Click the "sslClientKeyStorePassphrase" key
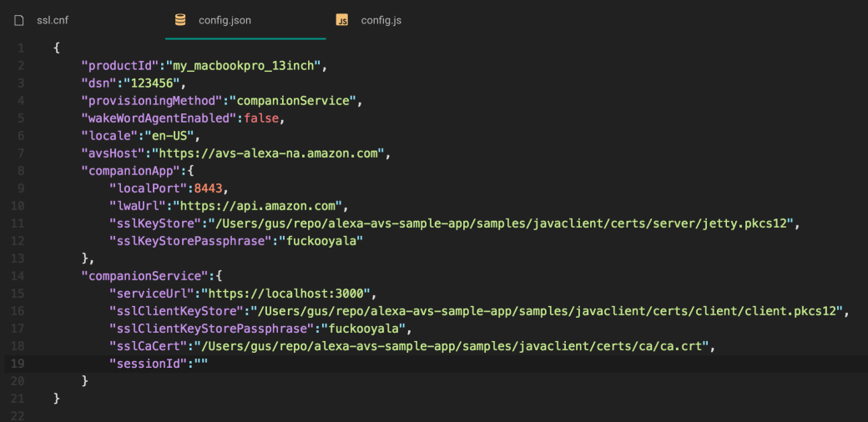This screenshot has width=868, height=422. (211, 329)
